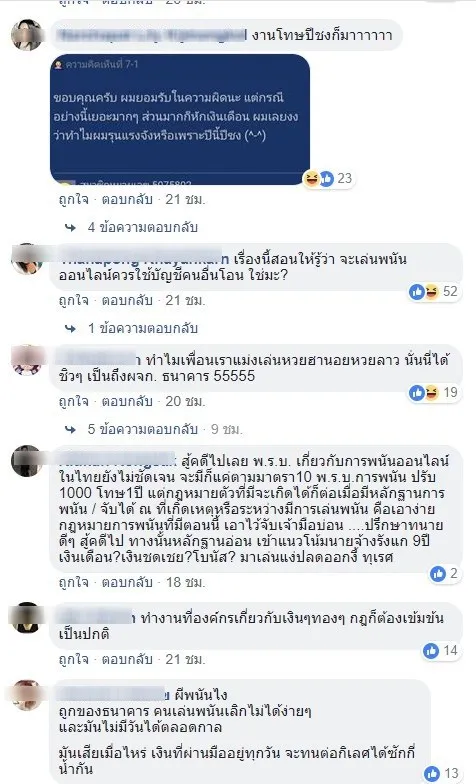Reply to the comment about online gambling accounts
This screenshot has width=476, height=784.
click(x=127, y=300)
